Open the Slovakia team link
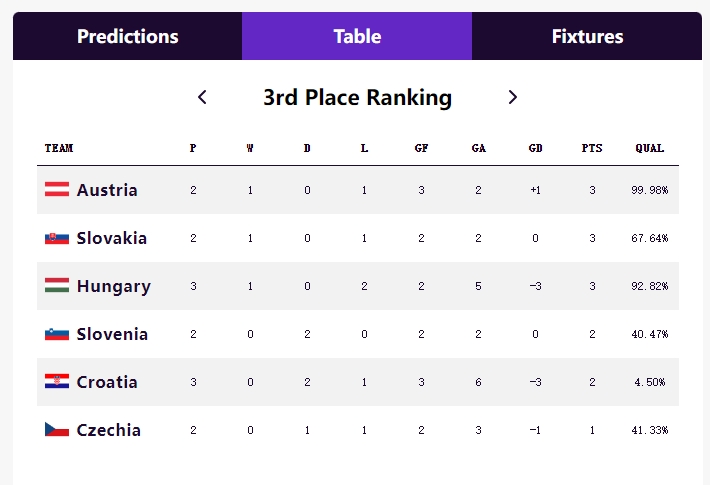 tap(112, 238)
